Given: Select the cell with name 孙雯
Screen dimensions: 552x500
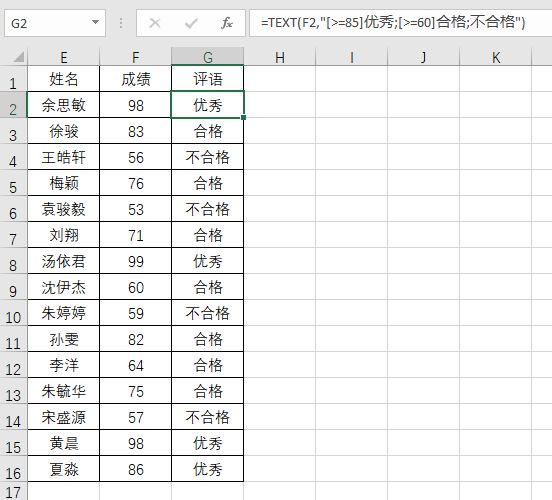Looking at the screenshot, I should [64, 339].
